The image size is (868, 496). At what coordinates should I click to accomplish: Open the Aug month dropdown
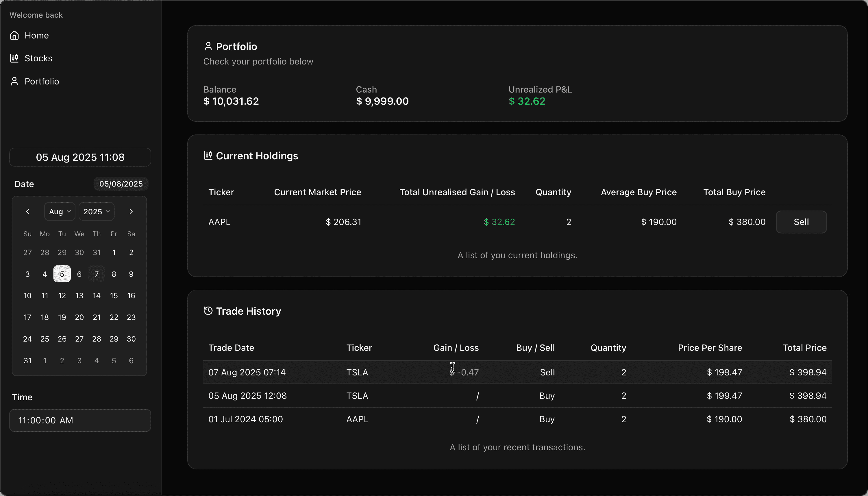coord(60,211)
